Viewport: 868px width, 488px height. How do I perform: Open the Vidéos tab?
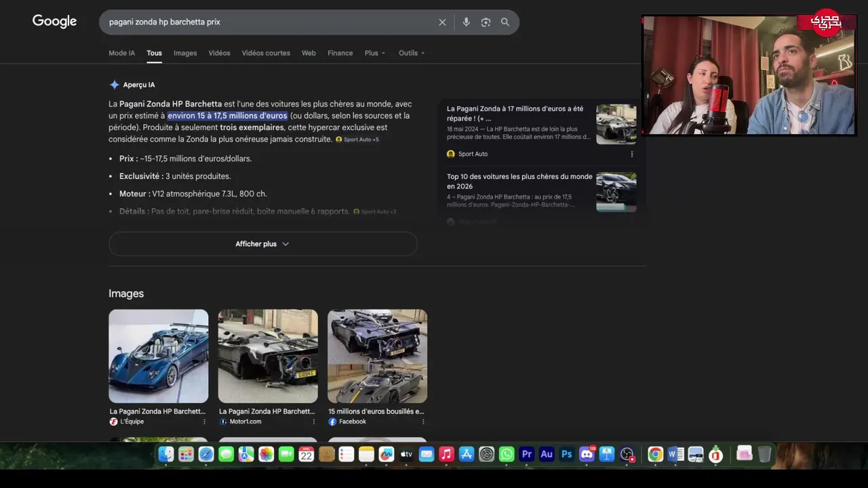coord(219,53)
